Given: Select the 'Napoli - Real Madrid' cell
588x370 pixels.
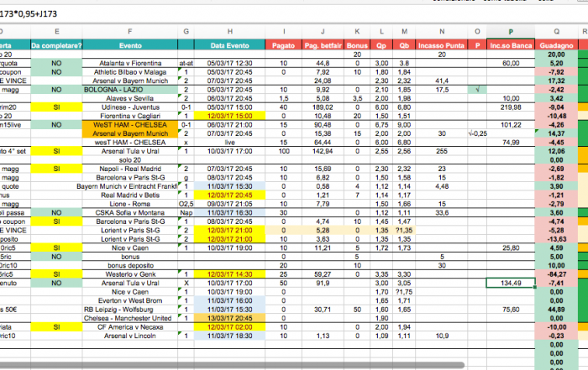Looking at the screenshot, I should point(129,169).
